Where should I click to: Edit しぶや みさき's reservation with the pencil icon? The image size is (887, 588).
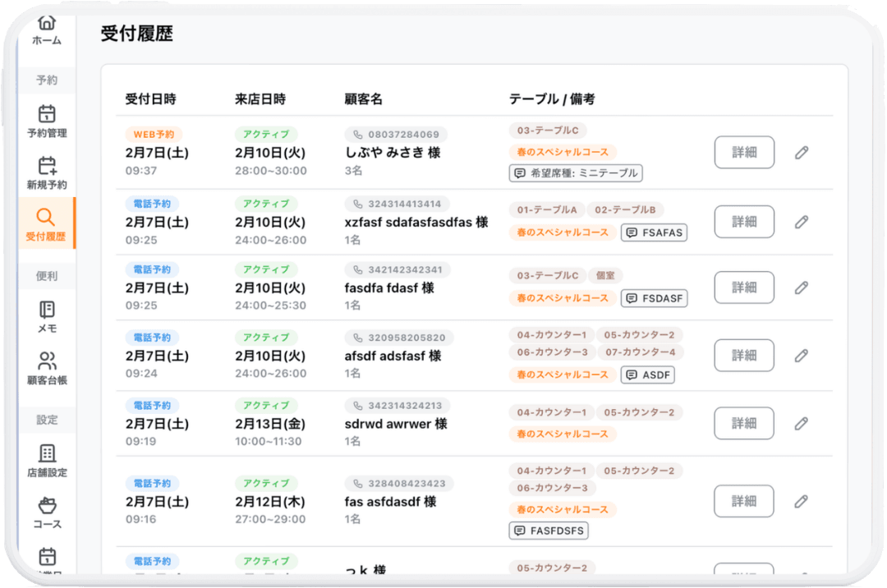[801, 152]
